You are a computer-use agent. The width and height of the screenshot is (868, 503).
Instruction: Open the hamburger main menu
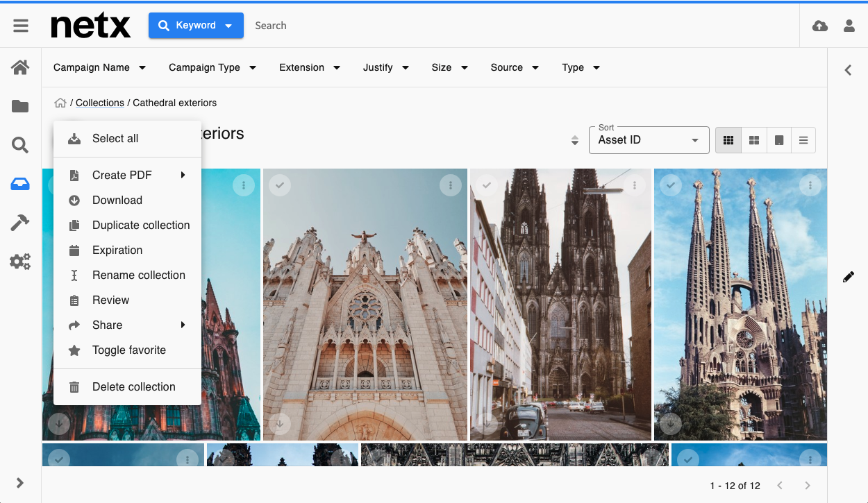[x=21, y=26]
